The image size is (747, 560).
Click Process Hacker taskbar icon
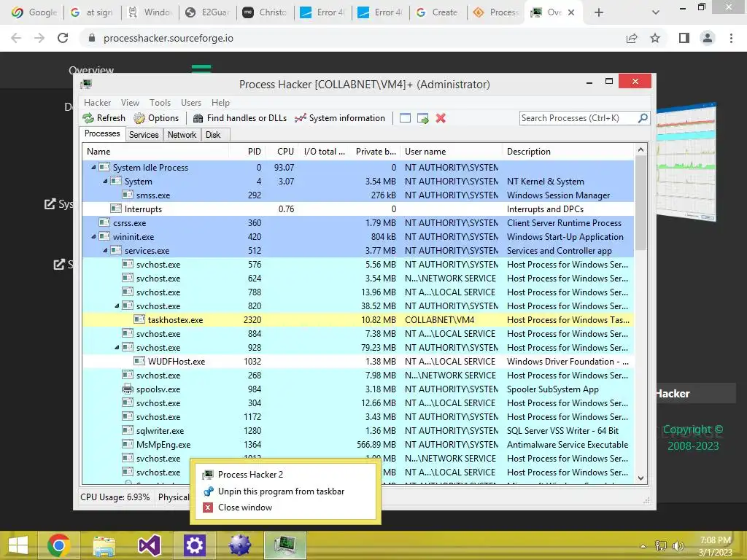click(x=285, y=545)
